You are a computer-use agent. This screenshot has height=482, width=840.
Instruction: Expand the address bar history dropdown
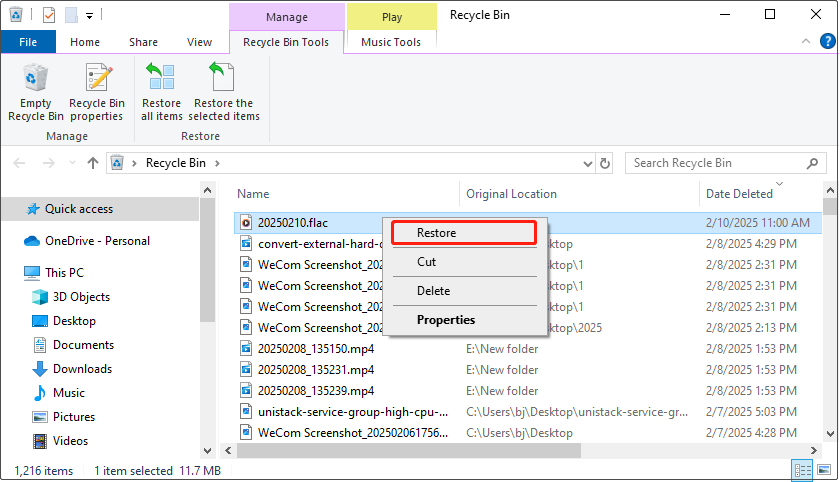pyautogui.click(x=587, y=163)
